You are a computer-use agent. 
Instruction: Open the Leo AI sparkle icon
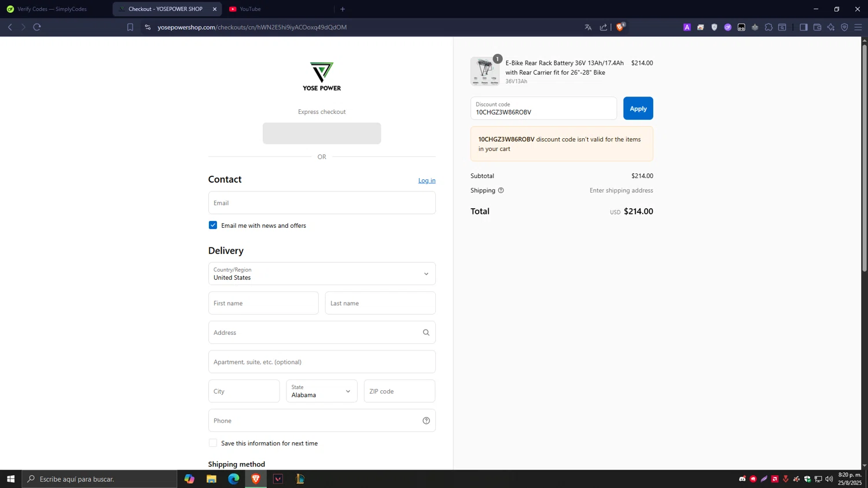(831, 27)
